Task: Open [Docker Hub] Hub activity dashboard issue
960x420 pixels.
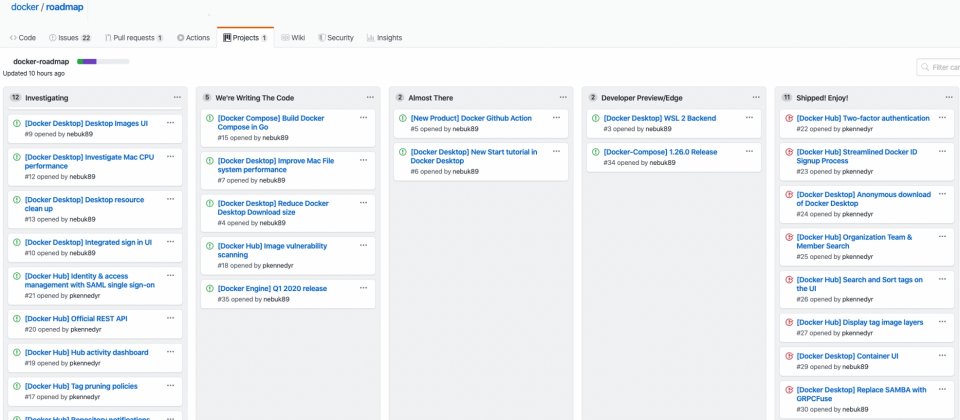Action: pyautogui.click(x=86, y=353)
